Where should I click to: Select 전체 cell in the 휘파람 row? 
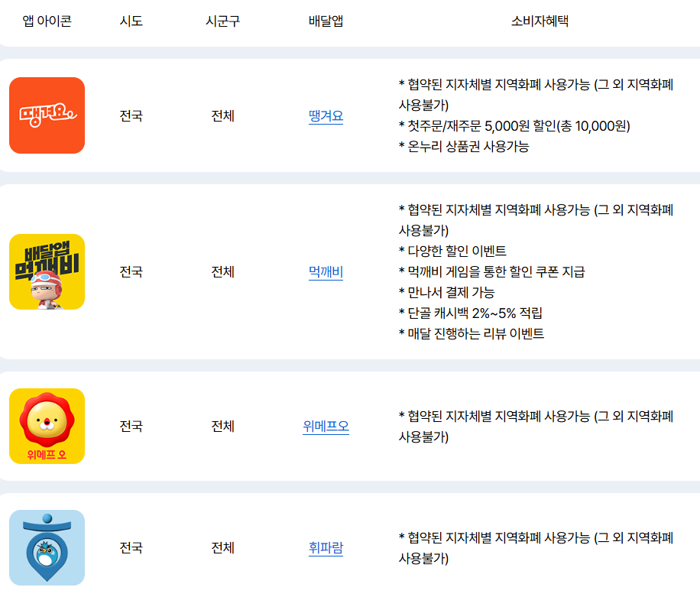(x=223, y=547)
